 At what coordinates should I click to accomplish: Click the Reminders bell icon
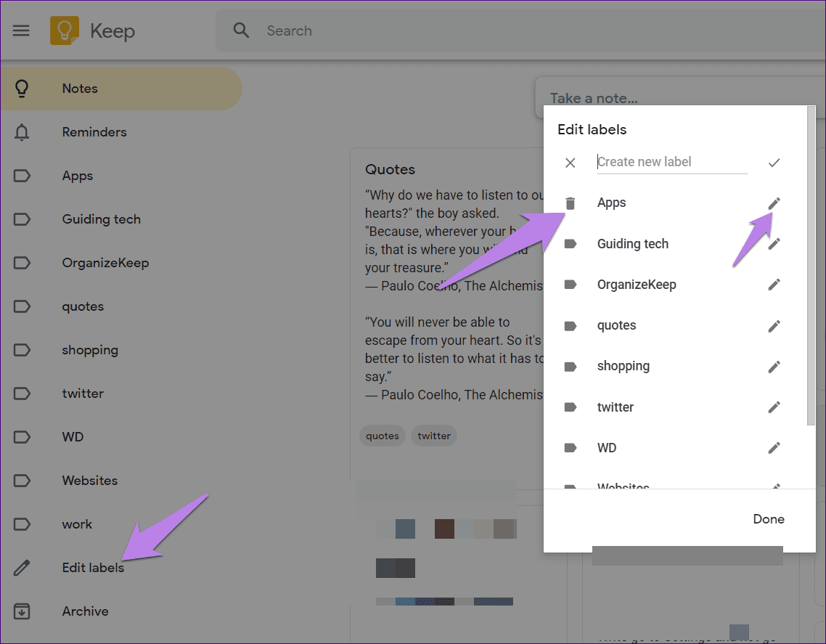[22, 131]
